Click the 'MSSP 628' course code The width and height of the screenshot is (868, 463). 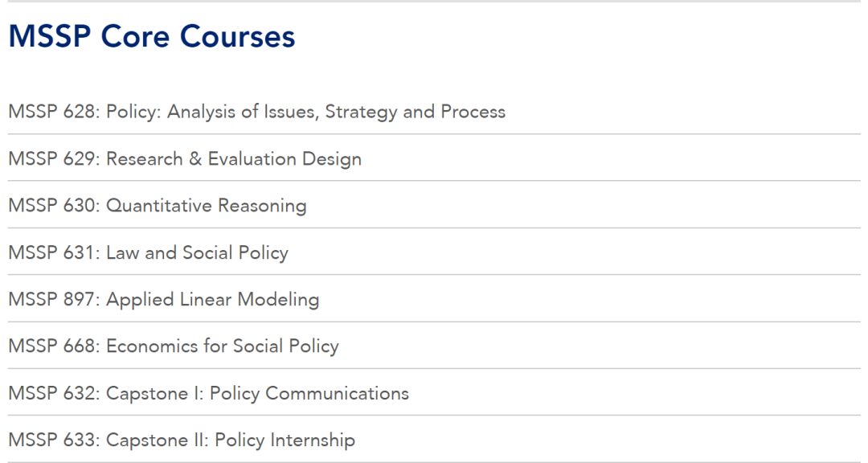[x=53, y=112]
